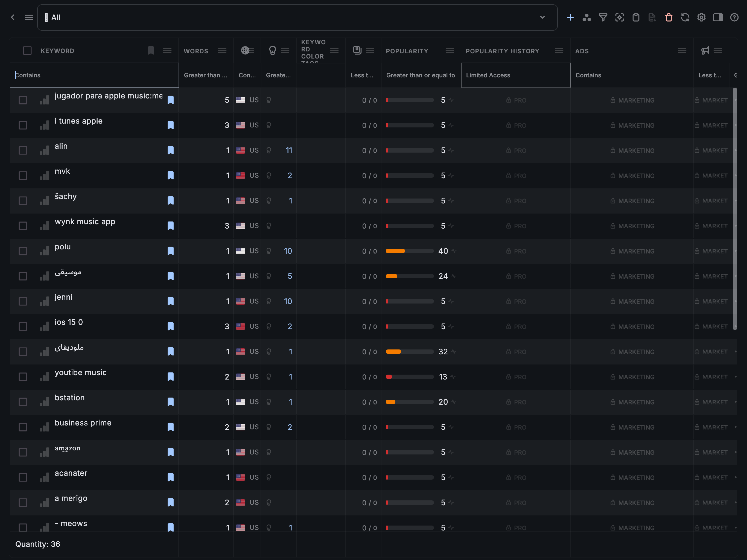
Task: Click the blue bookmark icon on polu row
Action: 171,251
